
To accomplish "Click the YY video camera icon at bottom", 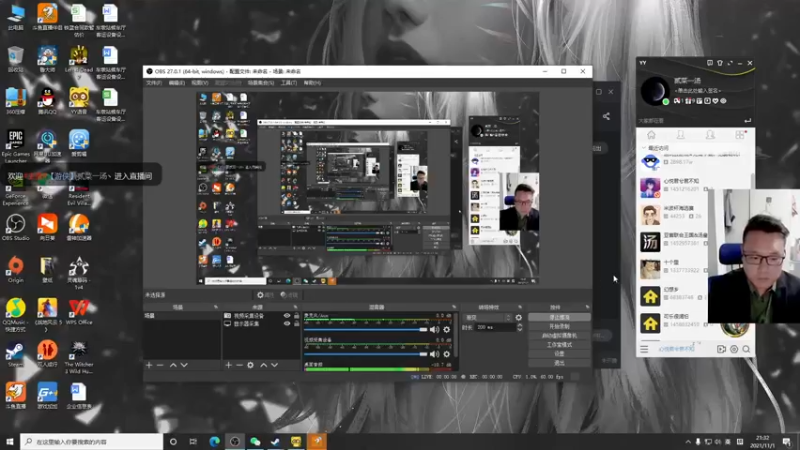I will [x=721, y=349].
